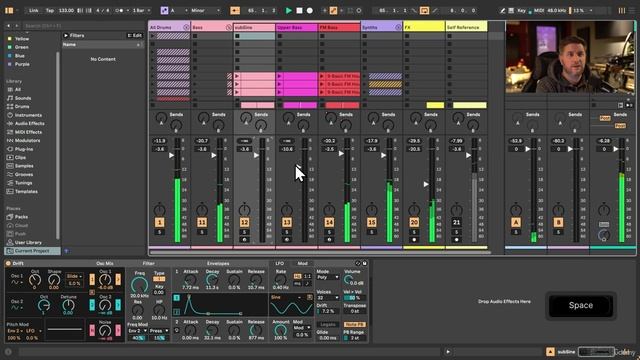Toggle the Follow playback icon
The height and width of the screenshot is (360, 640).
pyautogui.click(x=235, y=10)
